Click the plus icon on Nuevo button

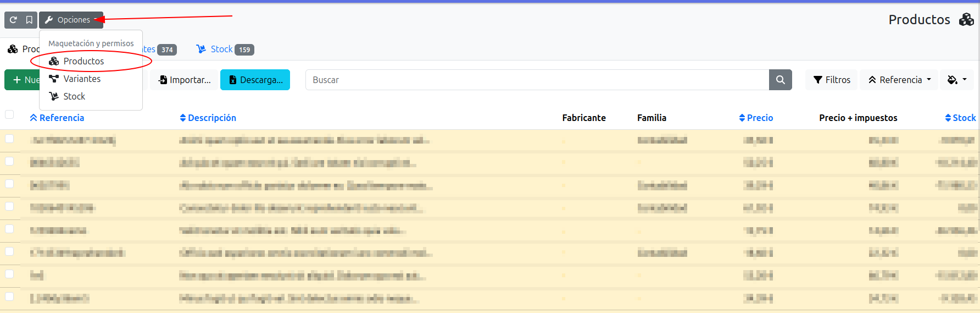tap(17, 80)
